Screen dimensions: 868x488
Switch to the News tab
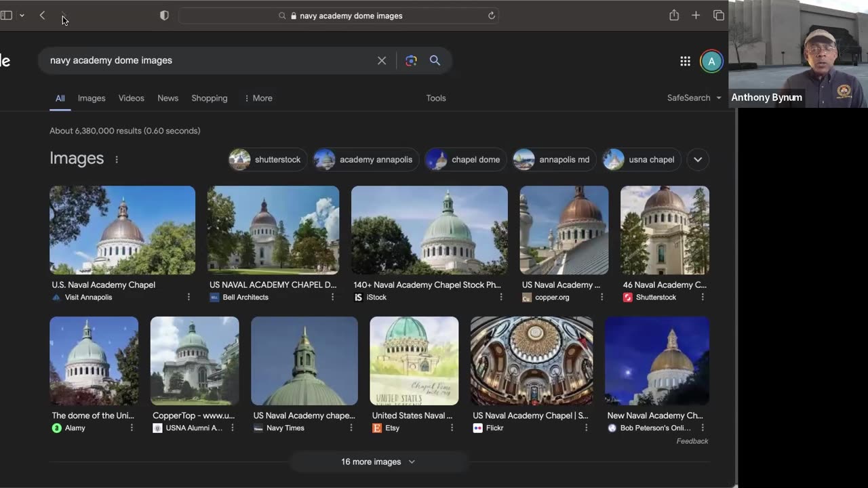click(x=168, y=98)
